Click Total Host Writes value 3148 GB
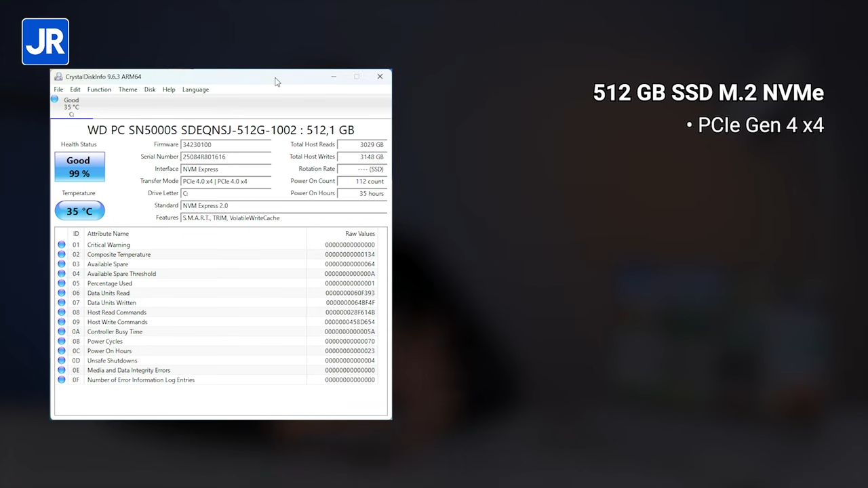 362,157
